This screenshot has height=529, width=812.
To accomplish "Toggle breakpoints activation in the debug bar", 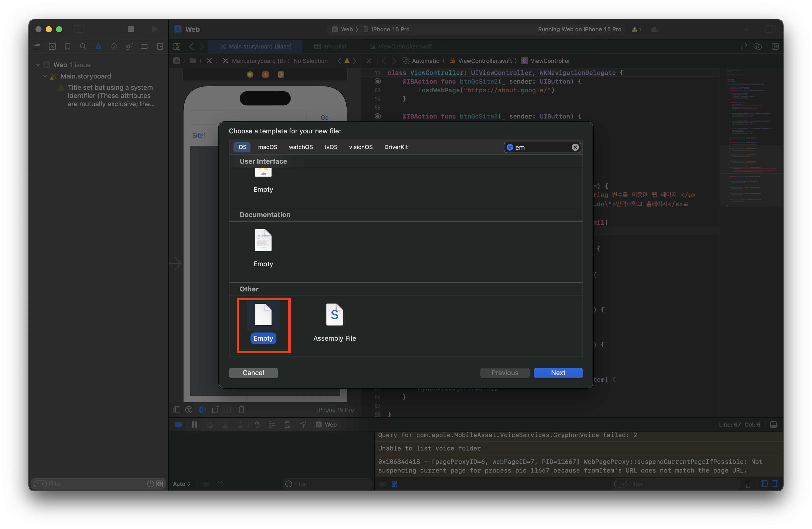I will point(178,425).
